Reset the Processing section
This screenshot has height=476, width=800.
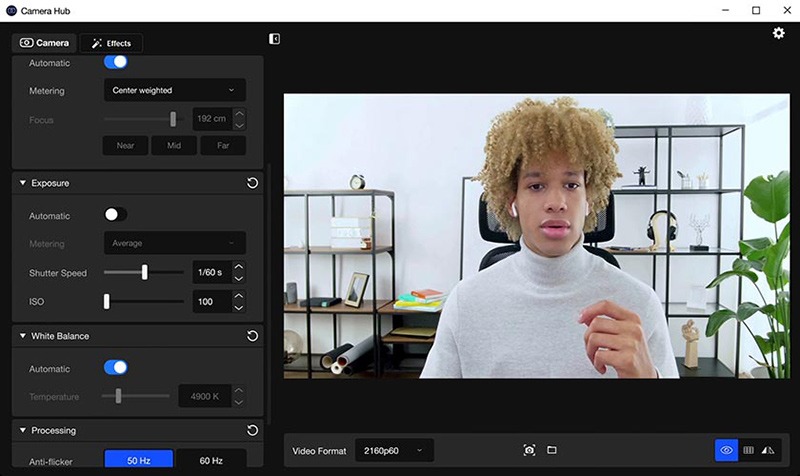tap(252, 431)
